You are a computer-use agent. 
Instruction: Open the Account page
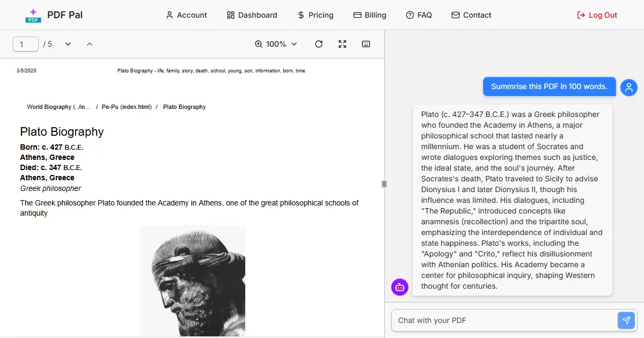click(186, 15)
